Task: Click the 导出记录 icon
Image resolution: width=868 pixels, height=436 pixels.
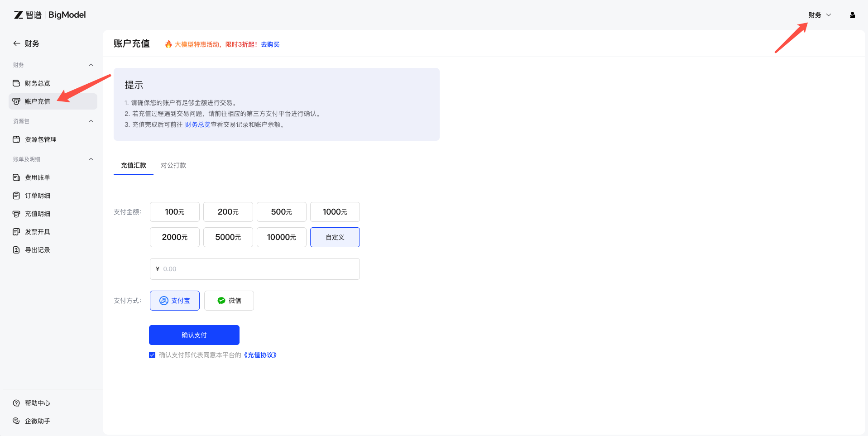Action: (16, 250)
